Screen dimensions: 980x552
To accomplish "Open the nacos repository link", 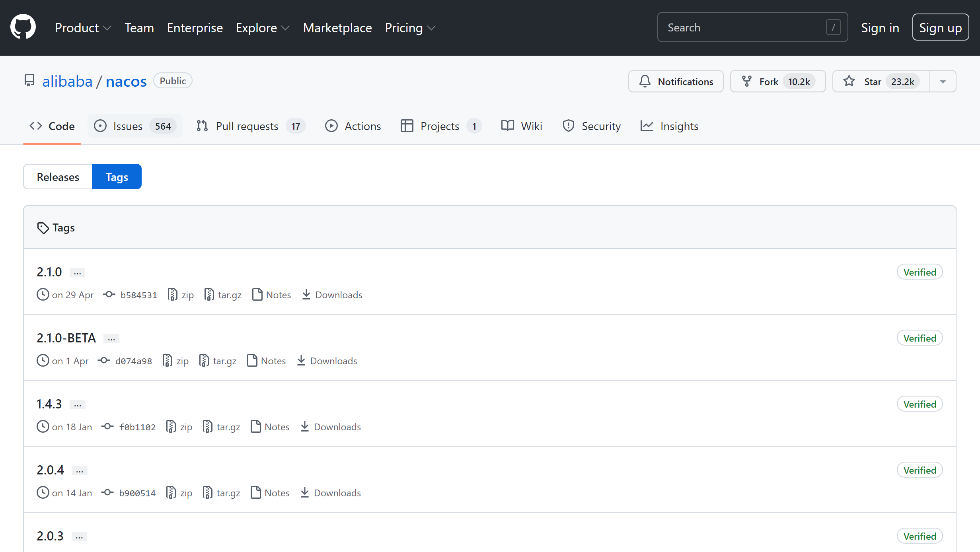I will [x=126, y=81].
